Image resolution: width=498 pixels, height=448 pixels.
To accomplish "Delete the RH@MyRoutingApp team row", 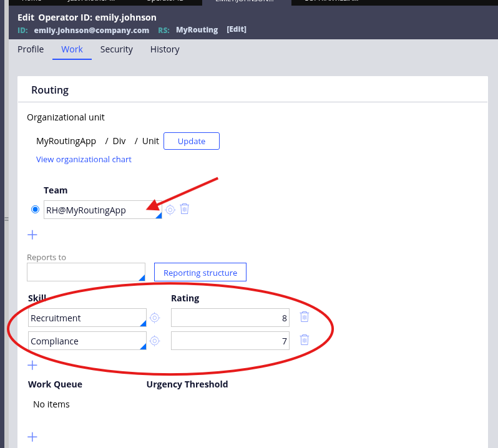I will pyautogui.click(x=185, y=209).
